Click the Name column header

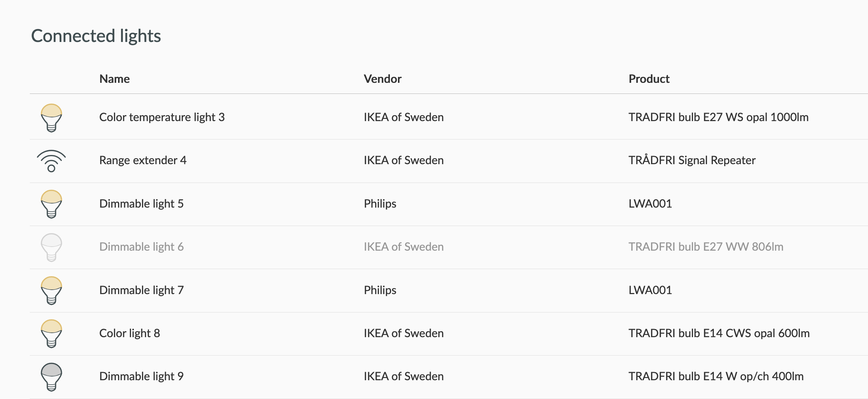point(114,79)
